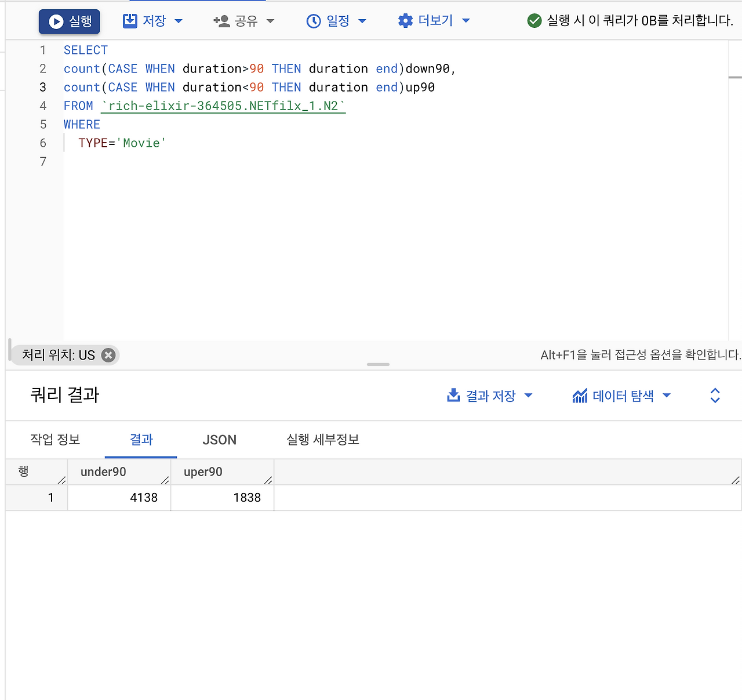Place cursor on the SELECT keyword
This screenshot has height=700, width=742.
[x=86, y=50]
